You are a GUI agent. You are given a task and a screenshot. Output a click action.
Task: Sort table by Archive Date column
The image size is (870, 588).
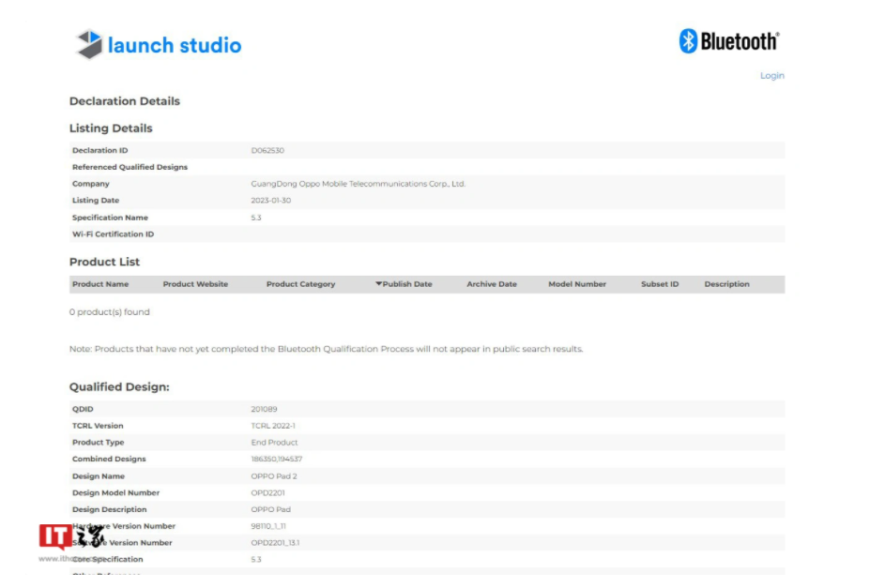(492, 284)
